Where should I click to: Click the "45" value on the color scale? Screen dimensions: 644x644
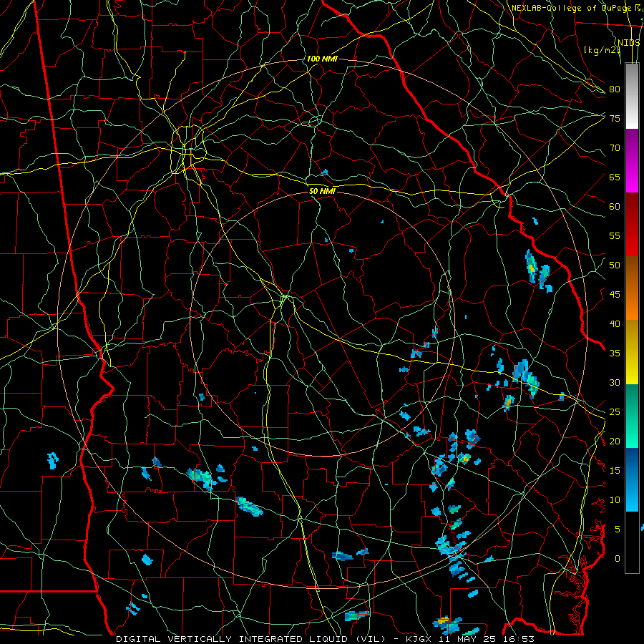[615, 295]
